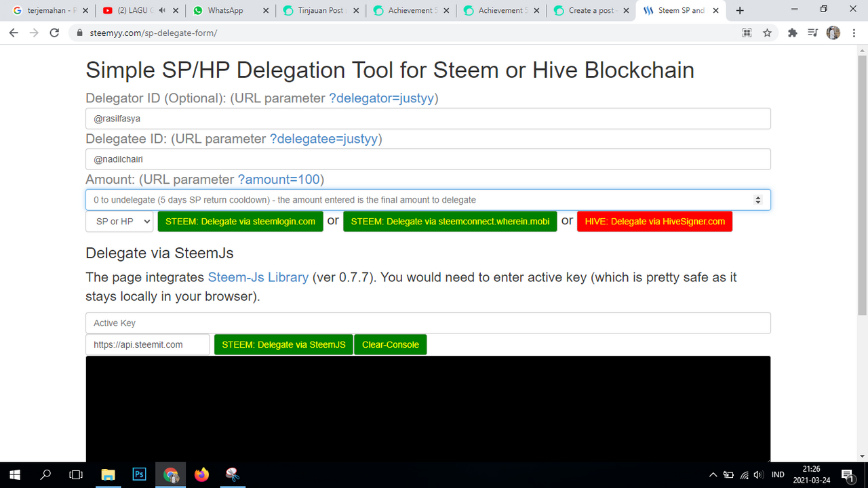Launch Firefox from the taskbar
This screenshot has width=868, height=488.
[201, 474]
